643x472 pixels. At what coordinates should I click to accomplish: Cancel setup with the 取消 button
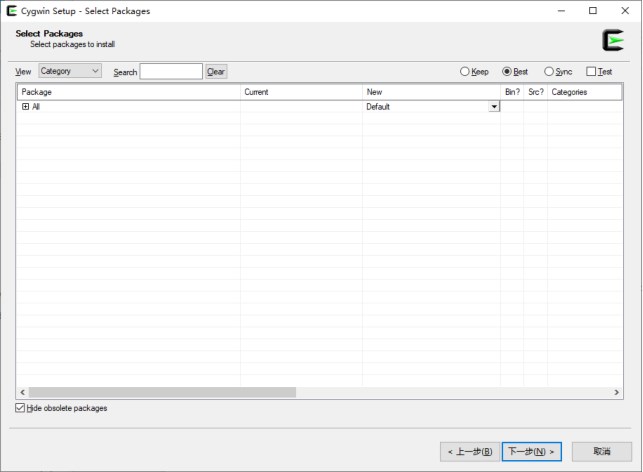coord(602,451)
